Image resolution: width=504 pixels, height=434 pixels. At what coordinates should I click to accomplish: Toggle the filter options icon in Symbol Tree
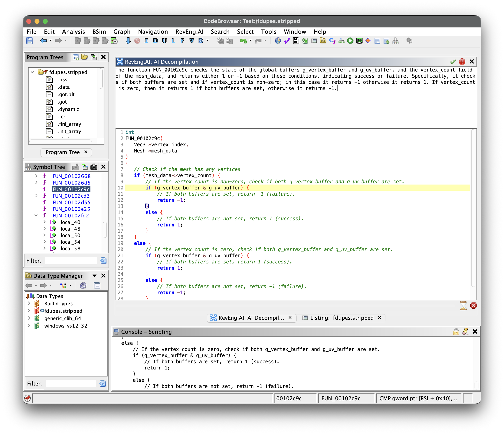point(103,261)
